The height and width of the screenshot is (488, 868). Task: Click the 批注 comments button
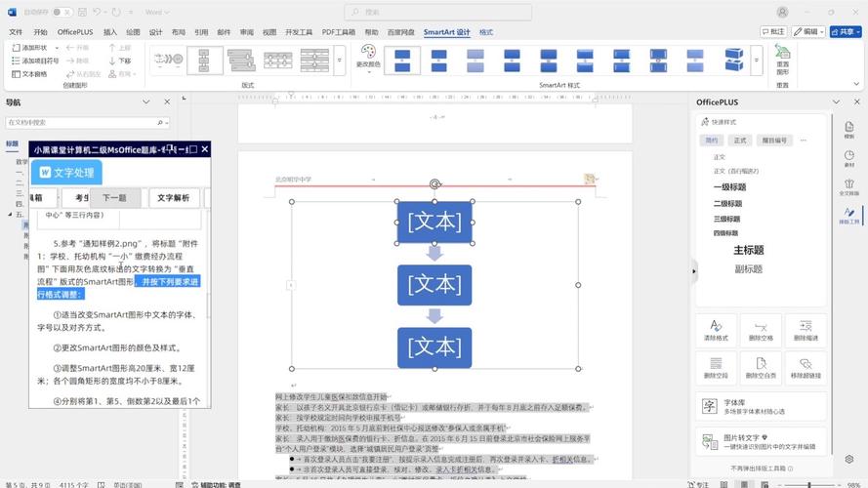click(x=773, y=31)
